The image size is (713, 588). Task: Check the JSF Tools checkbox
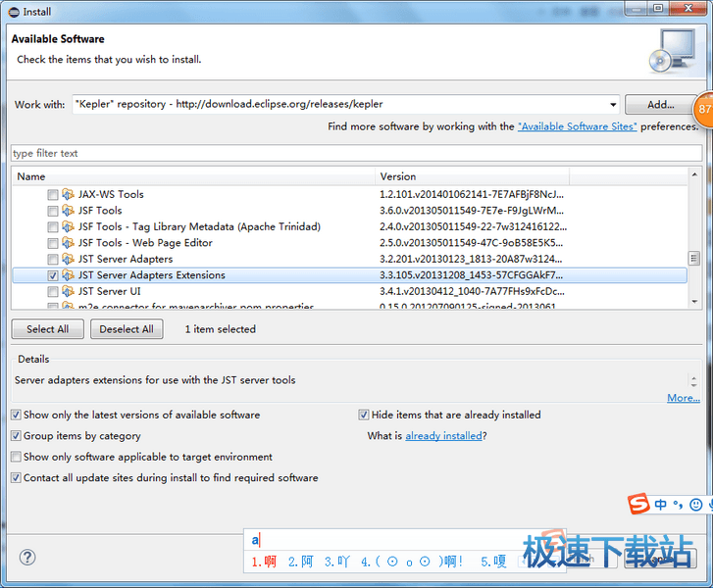[53, 211]
